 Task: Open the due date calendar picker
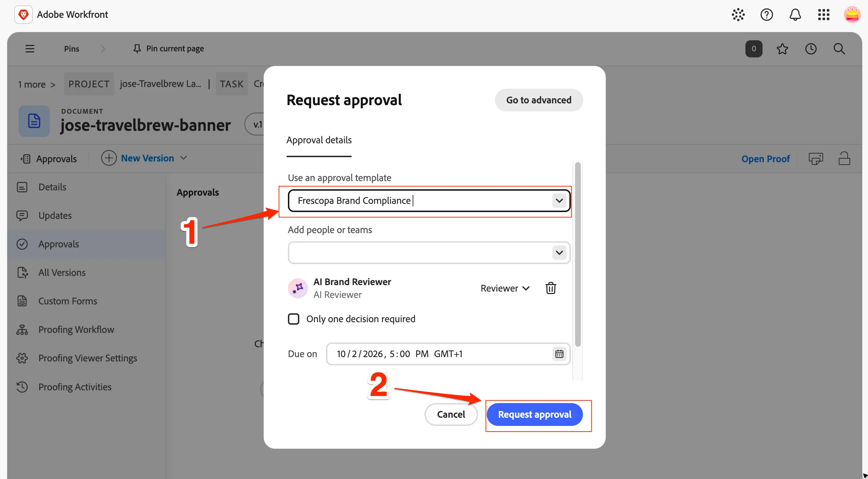(559, 354)
